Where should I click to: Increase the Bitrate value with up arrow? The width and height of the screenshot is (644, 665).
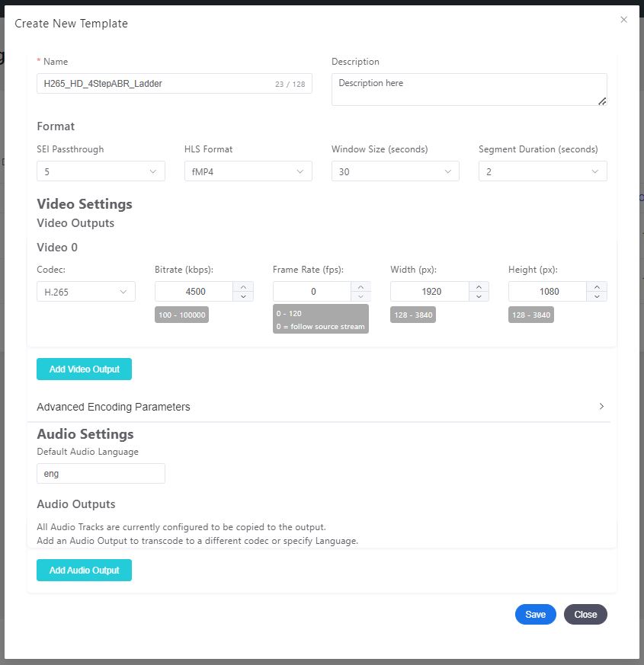(243, 286)
